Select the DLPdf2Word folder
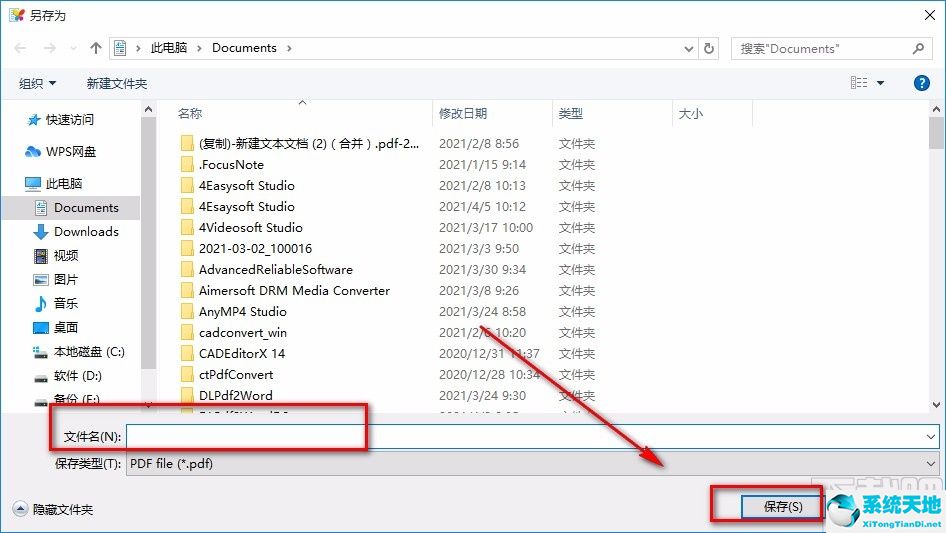946x533 pixels. 235,396
